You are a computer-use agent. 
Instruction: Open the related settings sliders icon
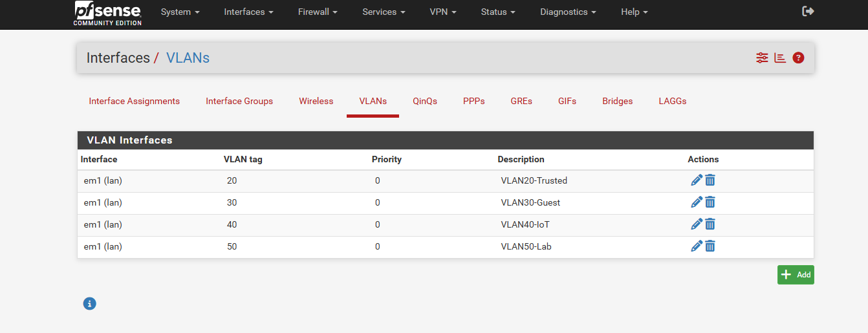(x=762, y=58)
